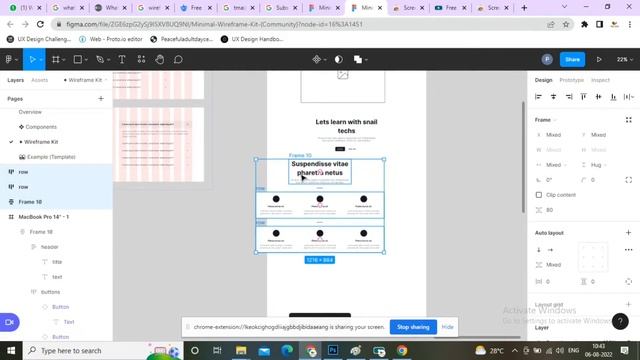Click the user avatar P
This screenshot has width=640, height=360.
tap(547, 60)
